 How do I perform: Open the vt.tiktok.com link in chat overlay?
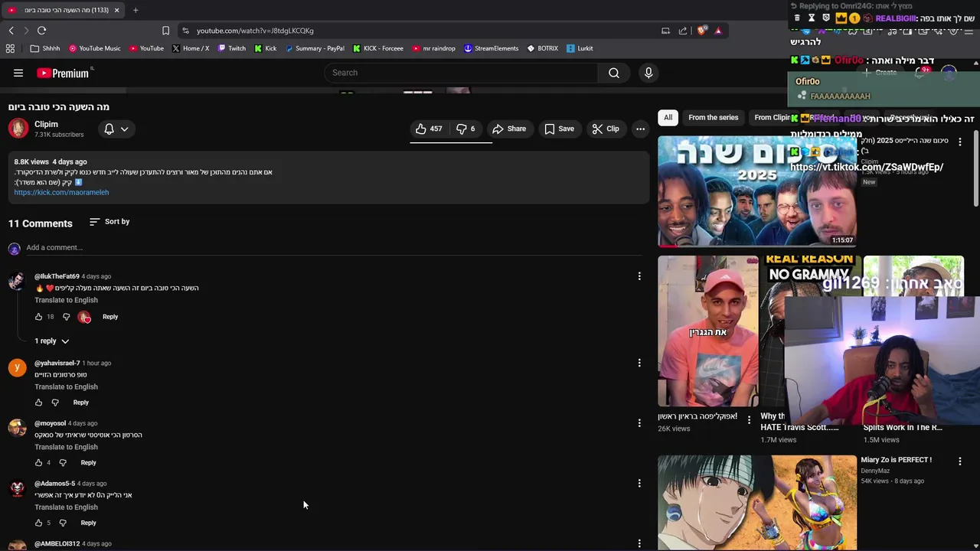tap(867, 167)
